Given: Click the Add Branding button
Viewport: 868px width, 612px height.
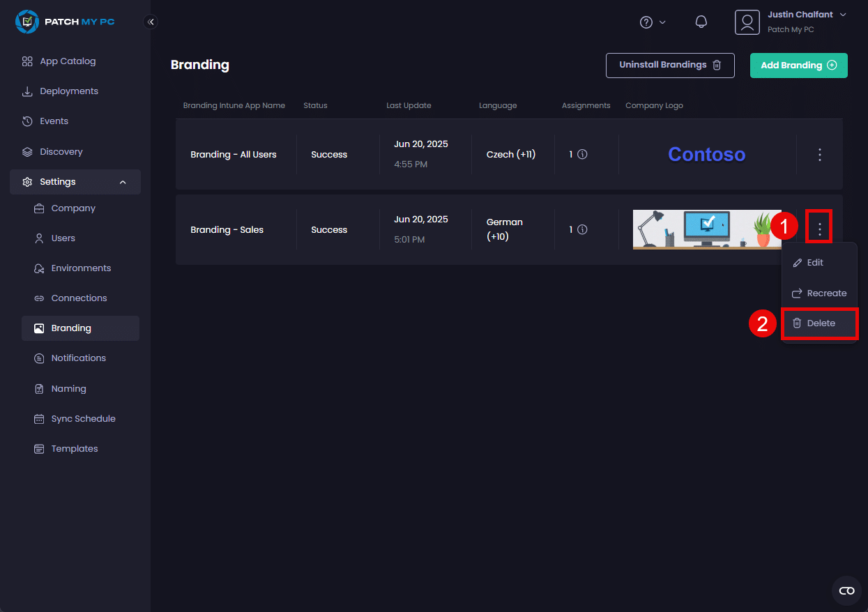Looking at the screenshot, I should [798, 66].
